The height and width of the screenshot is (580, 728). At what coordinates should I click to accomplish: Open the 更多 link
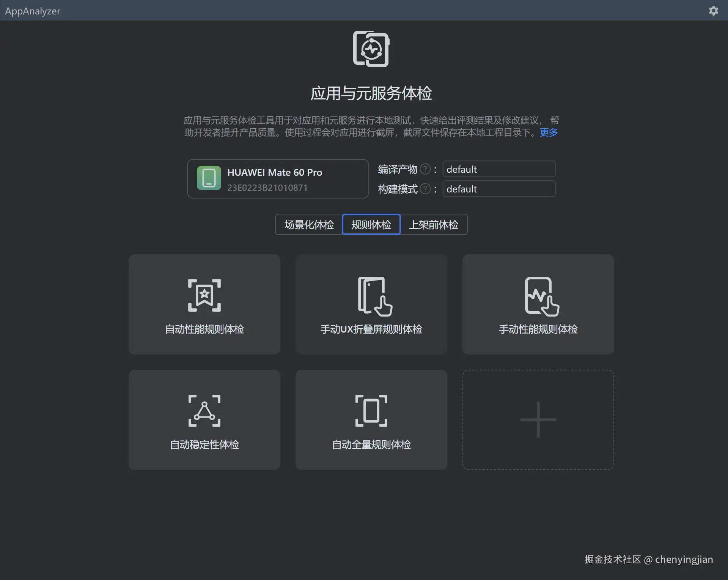pos(548,132)
